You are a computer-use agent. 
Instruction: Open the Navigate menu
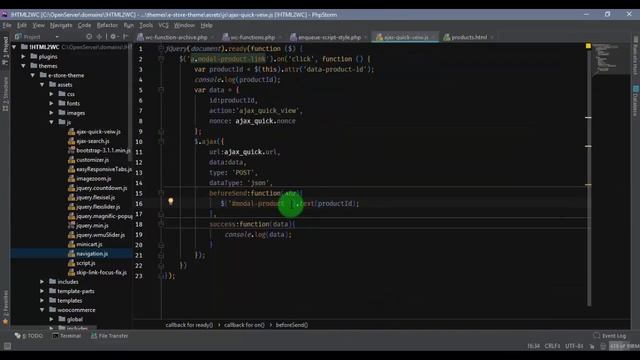(x=61, y=25)
